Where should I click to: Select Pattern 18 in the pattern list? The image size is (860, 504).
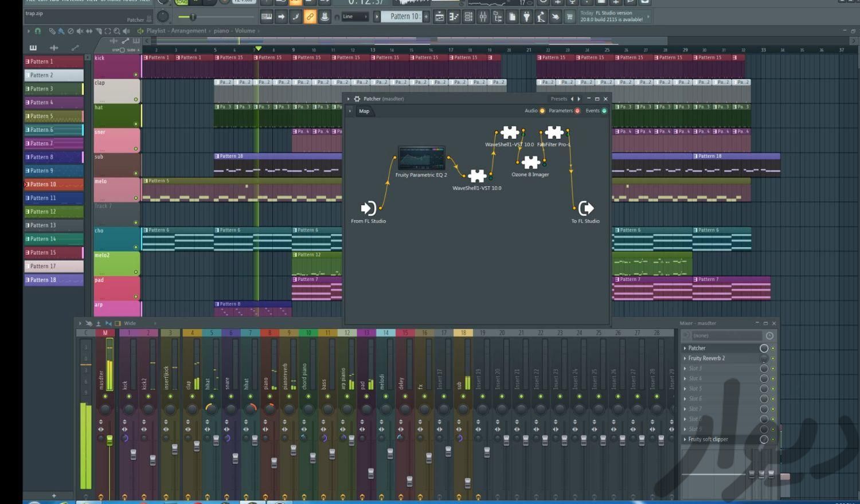coord(54,280)
